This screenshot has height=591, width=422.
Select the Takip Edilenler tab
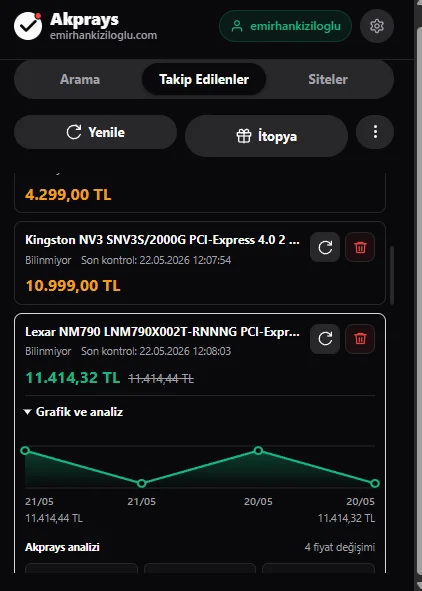(x=204, y=79)
